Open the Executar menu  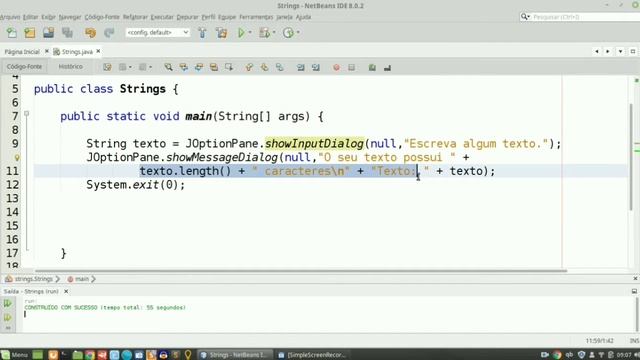[162, 17]
